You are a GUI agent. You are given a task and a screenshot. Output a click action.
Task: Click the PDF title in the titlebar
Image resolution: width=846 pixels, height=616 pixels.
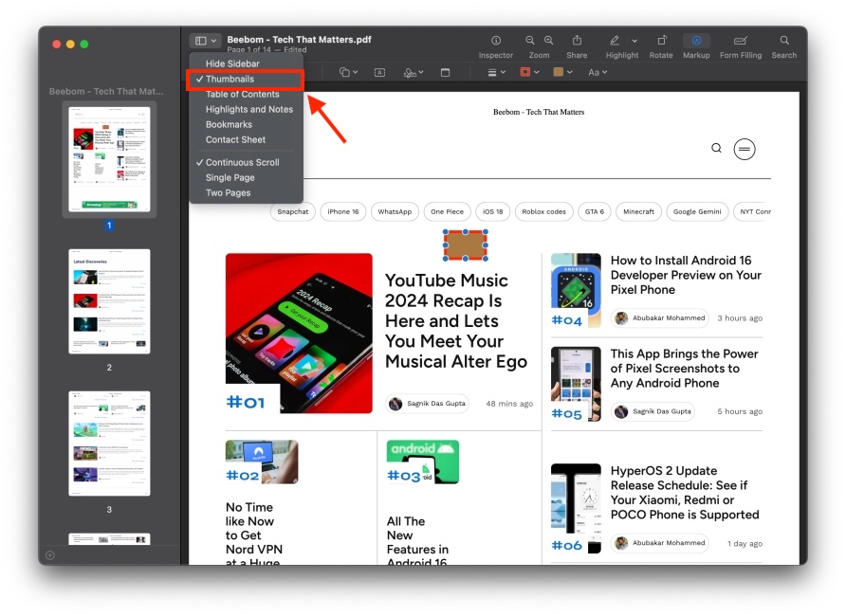pyautogui.click(x=299, y=40)
